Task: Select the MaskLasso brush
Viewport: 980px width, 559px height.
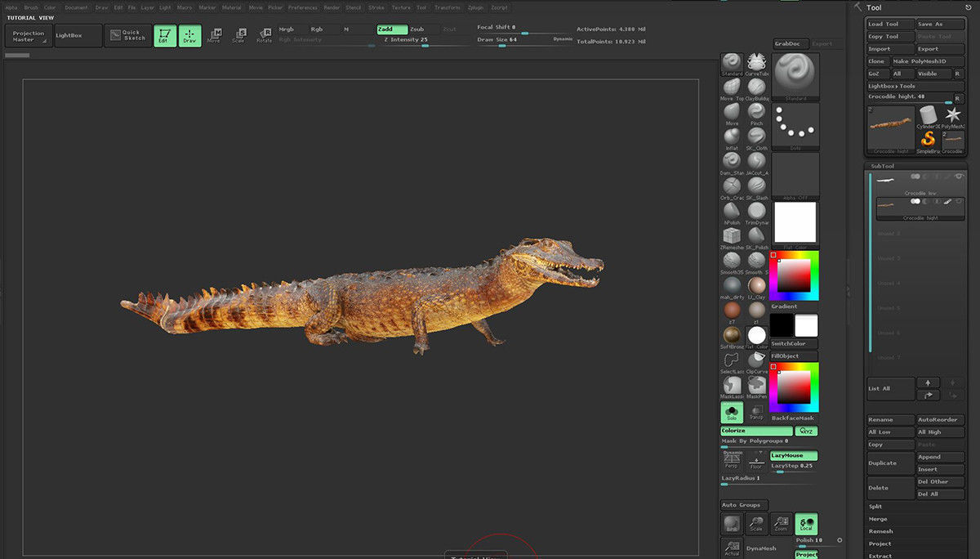Action: pyautogui.click(x=732, y=385)
